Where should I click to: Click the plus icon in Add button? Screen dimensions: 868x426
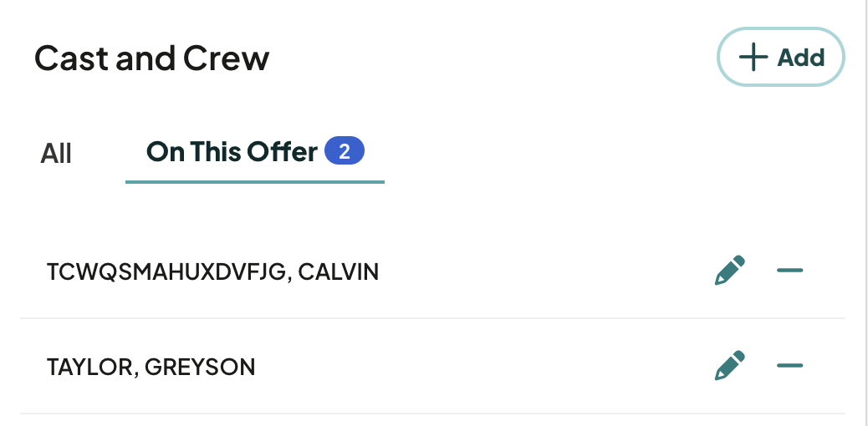tap(753, 57)
